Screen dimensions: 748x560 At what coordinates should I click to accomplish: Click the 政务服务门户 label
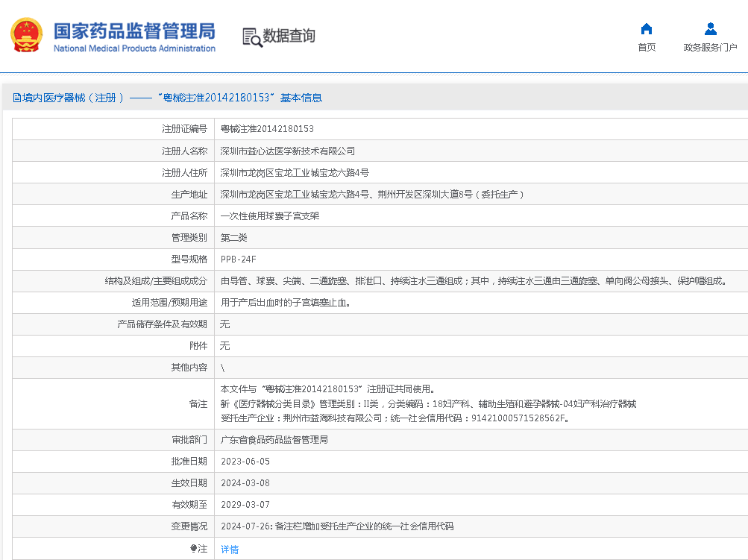[710, 47]
